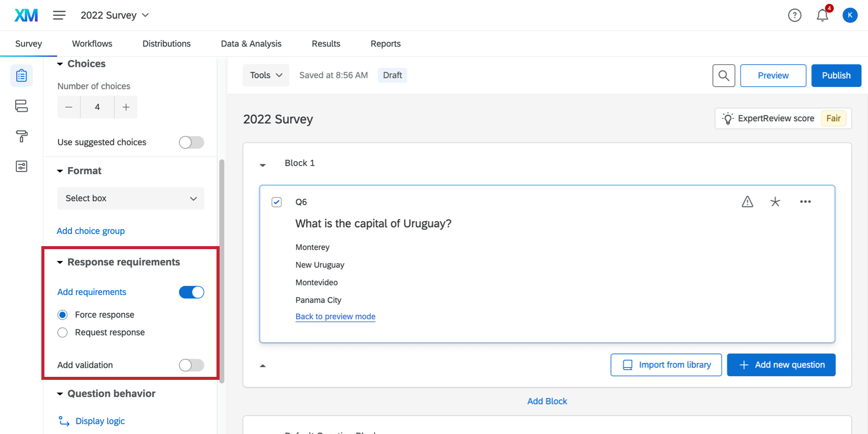868x434 pixels.
Task: Enable the Add validation toggle
Action: tap(191, 365)
